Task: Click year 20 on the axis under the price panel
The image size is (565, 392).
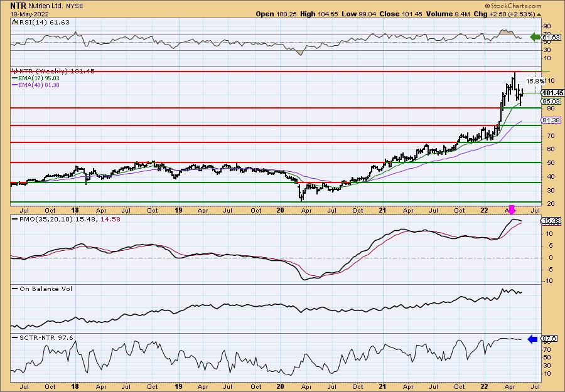Action: click(x=281, y=210)
